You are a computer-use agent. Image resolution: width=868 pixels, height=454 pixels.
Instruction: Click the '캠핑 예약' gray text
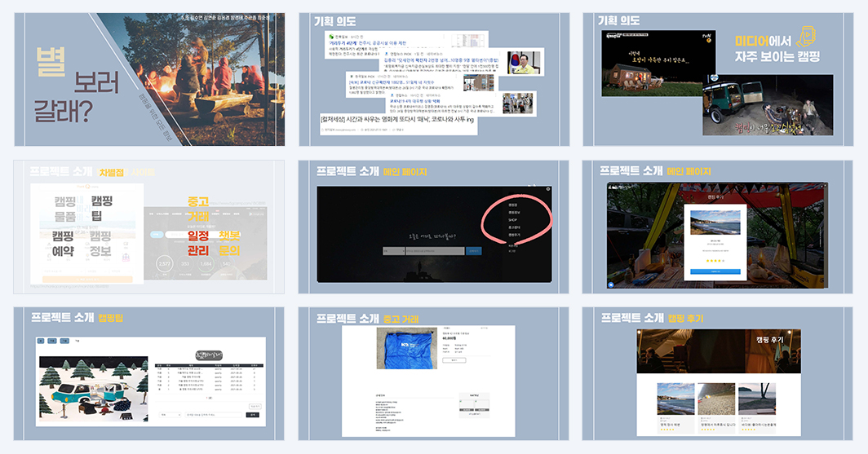63,244
